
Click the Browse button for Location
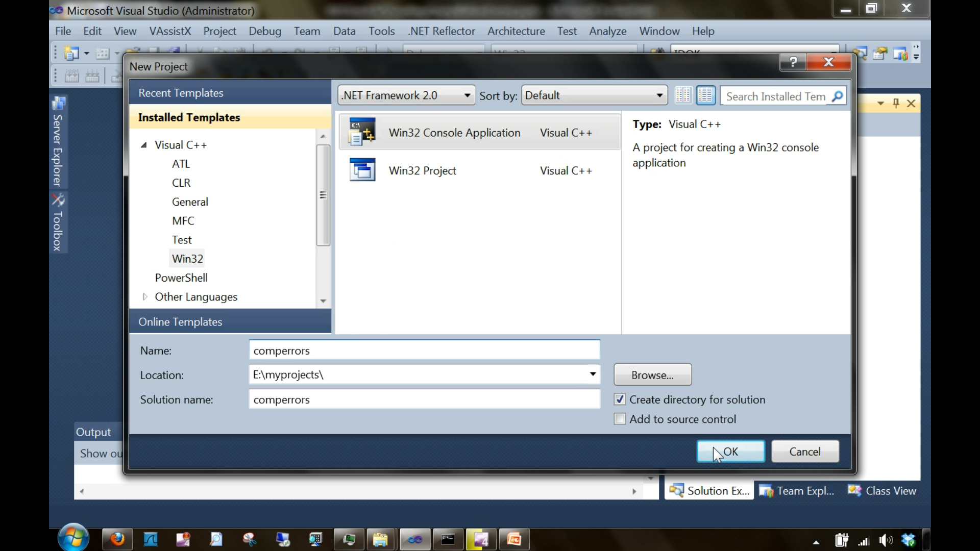click(652, 374)
